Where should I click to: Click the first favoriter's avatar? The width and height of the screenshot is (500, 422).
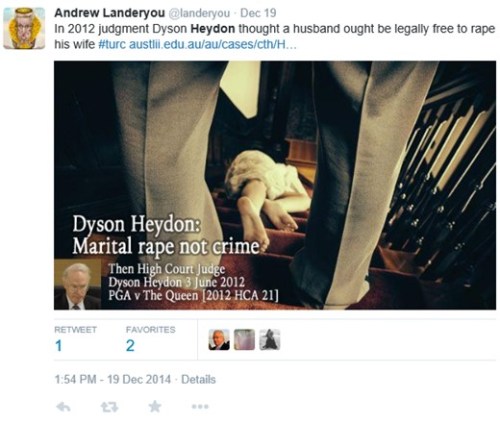[x=219, y=340]
